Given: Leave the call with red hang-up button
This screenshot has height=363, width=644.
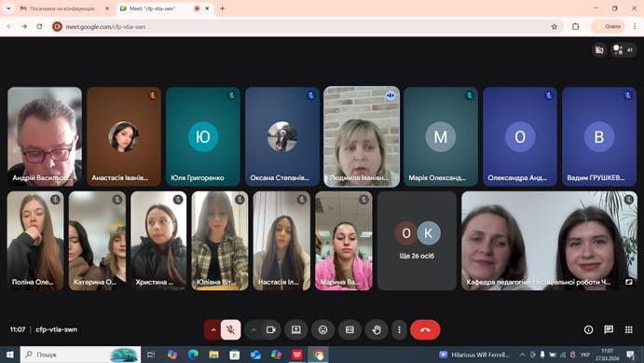Looking at the screenshot, I should [425, 329].
